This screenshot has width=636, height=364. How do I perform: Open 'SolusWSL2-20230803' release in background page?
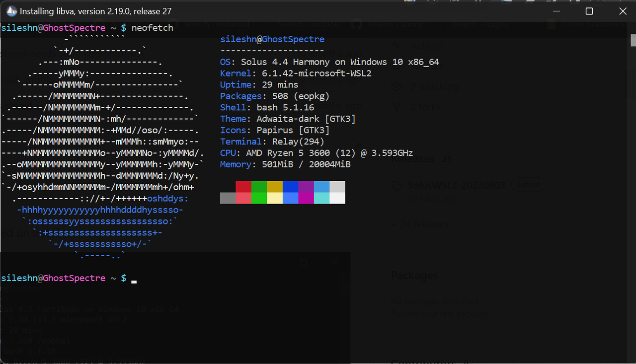[457, 185]
